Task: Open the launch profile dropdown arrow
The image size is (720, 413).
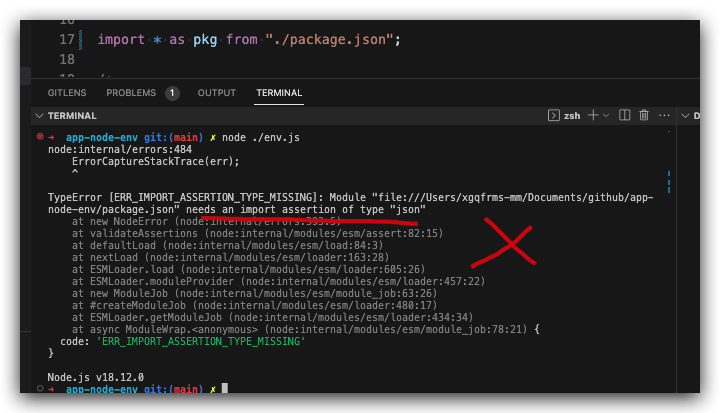Action: tap(606, 115)
